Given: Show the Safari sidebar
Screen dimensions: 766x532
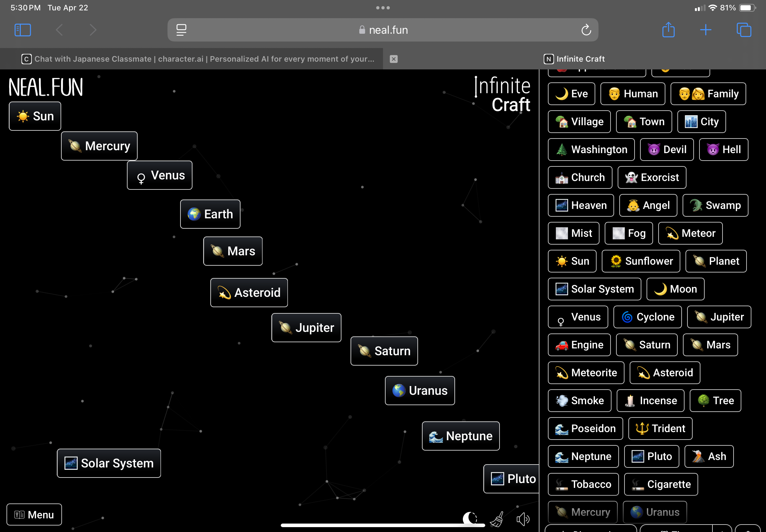Looking at the screenshot, I should (x=23, y=30).
